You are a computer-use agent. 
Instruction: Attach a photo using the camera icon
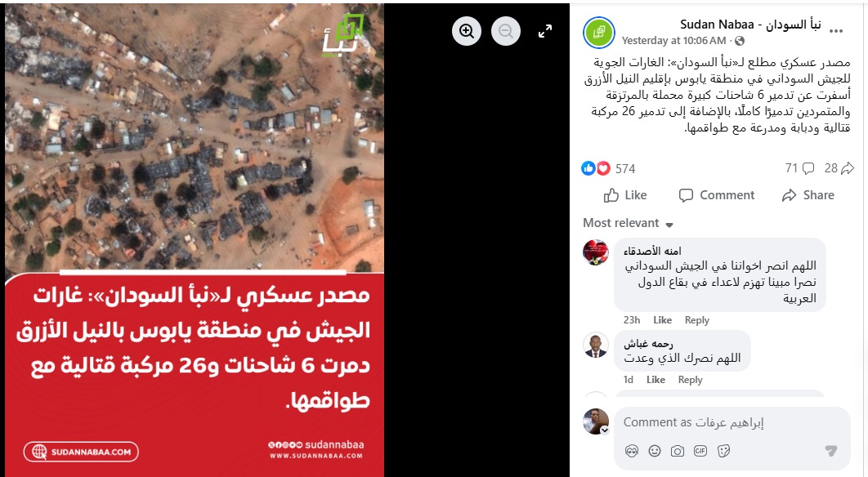(x=678, y=451)
